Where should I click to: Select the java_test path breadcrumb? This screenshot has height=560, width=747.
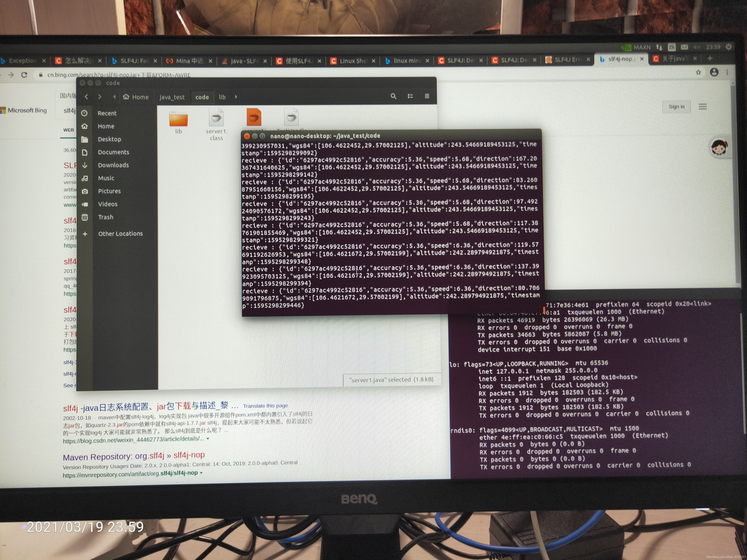click(x=172, y=97)
